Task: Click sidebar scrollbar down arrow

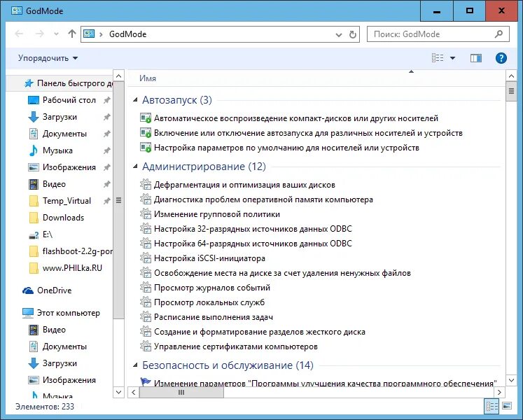Action: [119, 391]
